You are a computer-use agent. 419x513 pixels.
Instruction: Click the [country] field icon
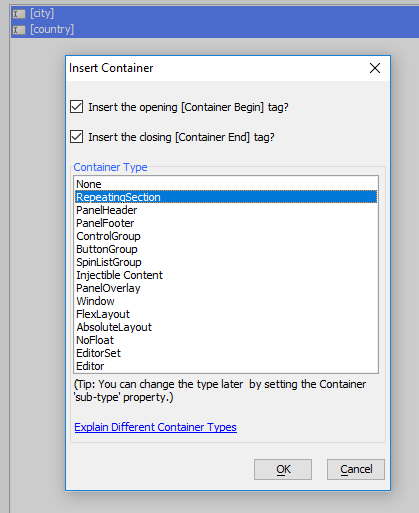[x=19, y=30]
